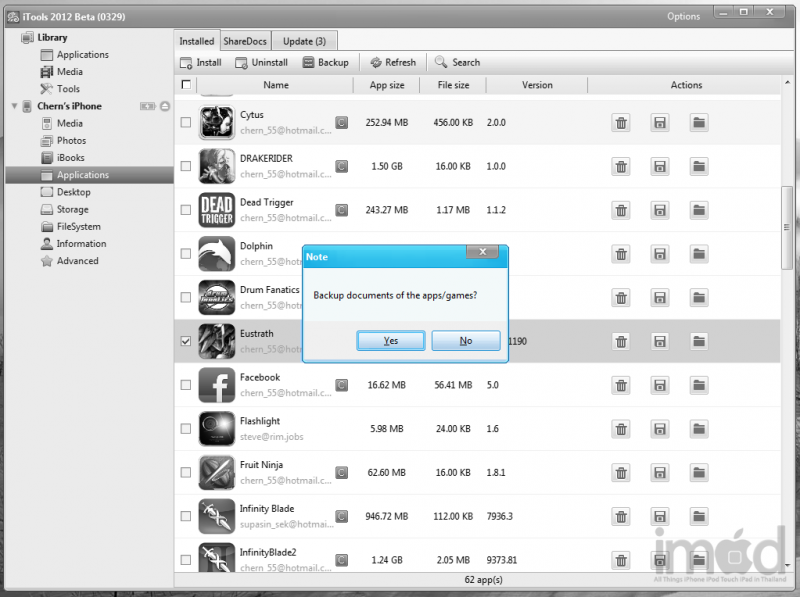Click the trash icon for Fruit Ninja
The width and height of the screenshot is (800, 597).
[x=621, y=472]
